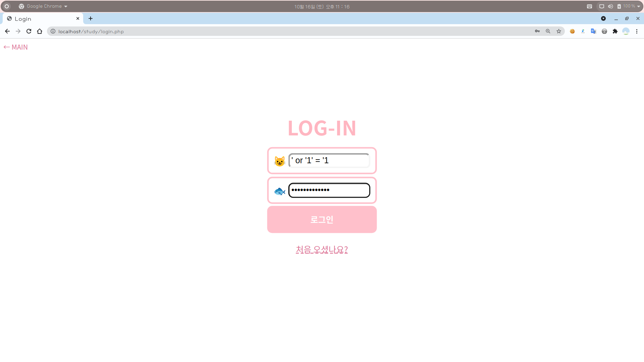Open the Extensions puzzle menu
Viewport: 644px width, 362px height.
coord(615,31)
